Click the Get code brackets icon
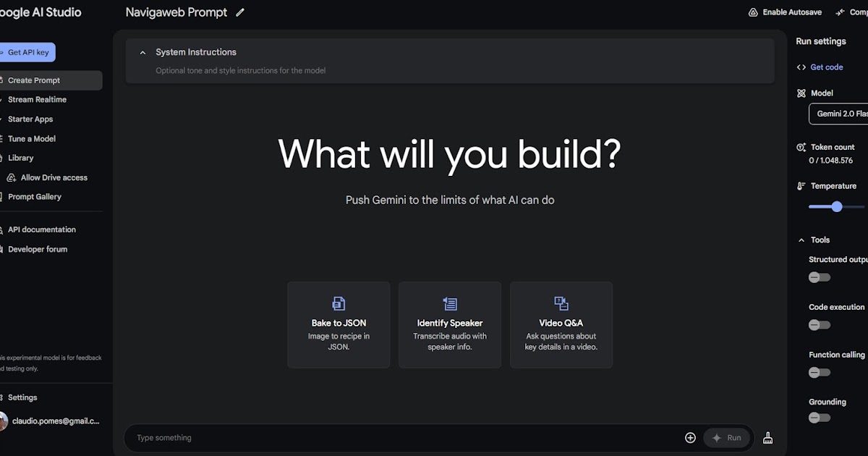 point(801,67)
